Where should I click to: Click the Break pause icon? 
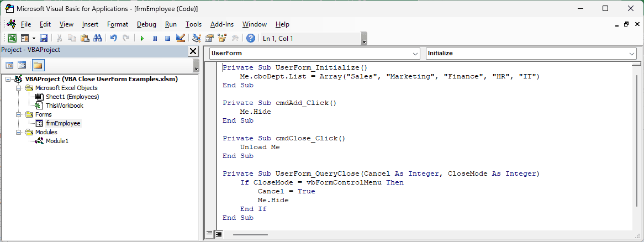point(155,38)
